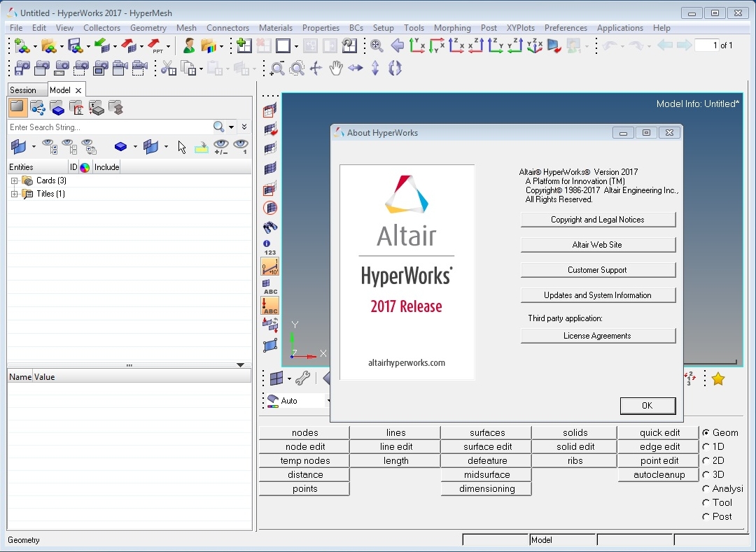Open the page layout dropdown arrow
756x552 pixels.
(296, 47)
